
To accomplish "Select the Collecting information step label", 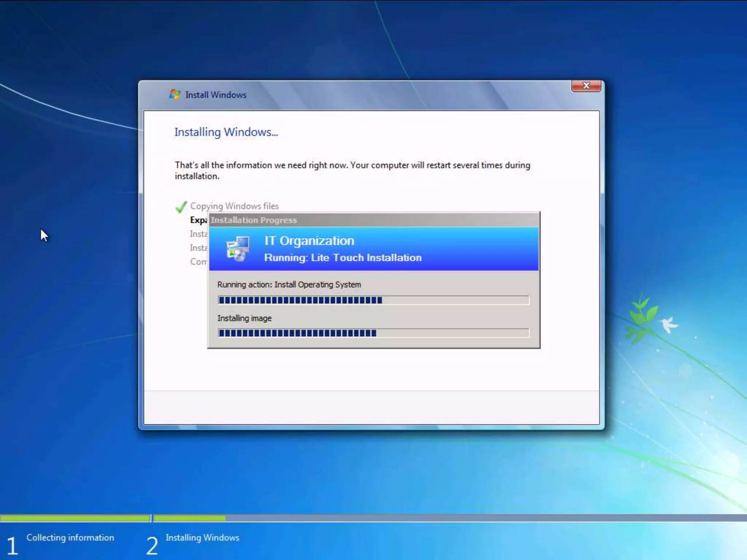I will tap(70, 537).
